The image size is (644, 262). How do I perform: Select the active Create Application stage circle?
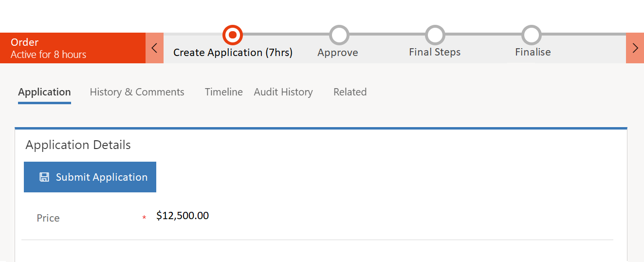[233, 35]
